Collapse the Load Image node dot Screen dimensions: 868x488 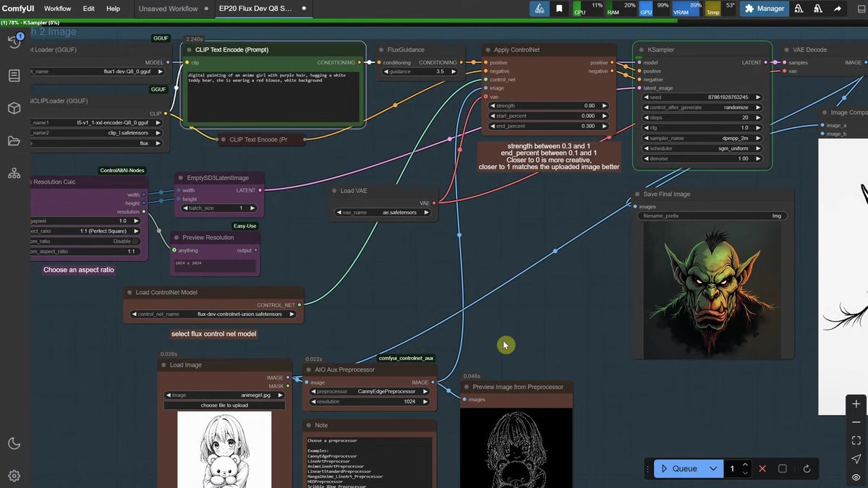click(x=163, y=365)
